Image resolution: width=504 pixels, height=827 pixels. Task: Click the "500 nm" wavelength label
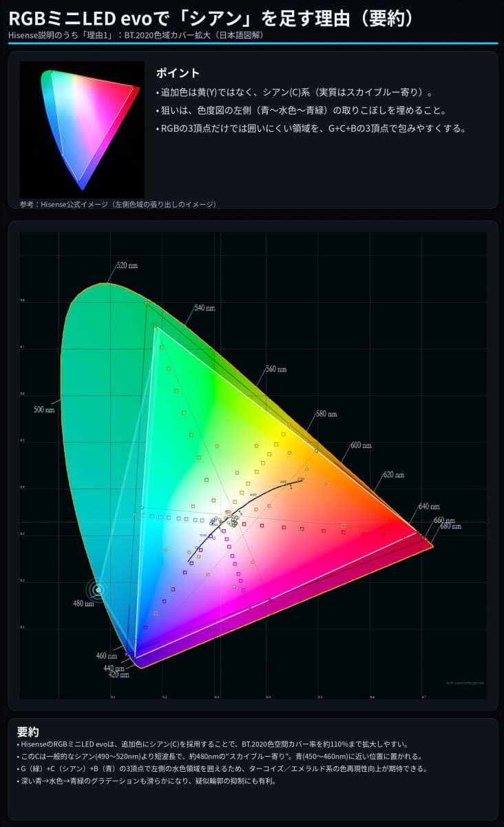pos(45,409)
